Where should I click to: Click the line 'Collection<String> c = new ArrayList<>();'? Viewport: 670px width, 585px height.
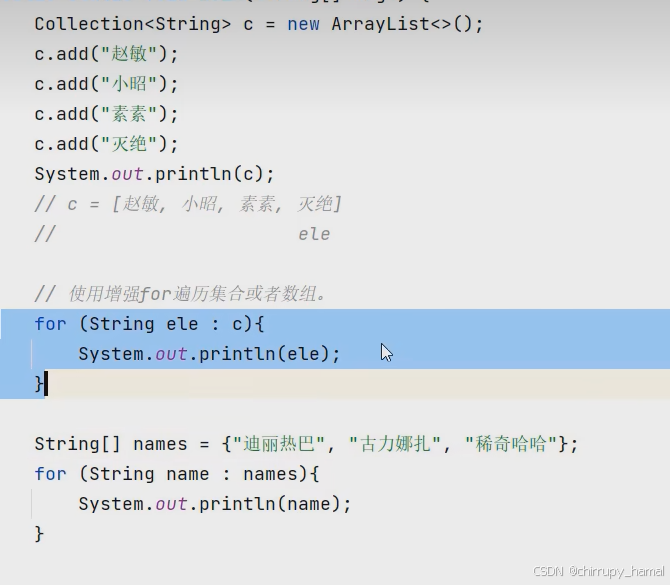pos(259,24)
